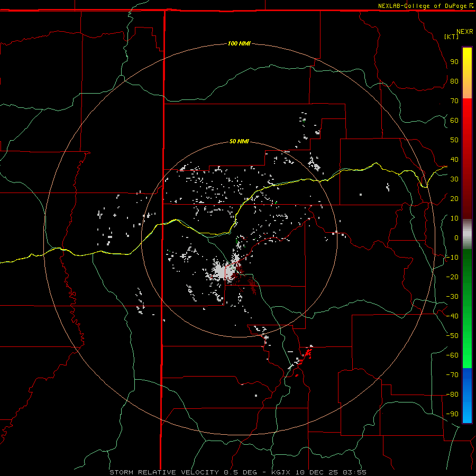Click the -60 value on the velocity scale

pyautogui.click(x=452, y=355)
